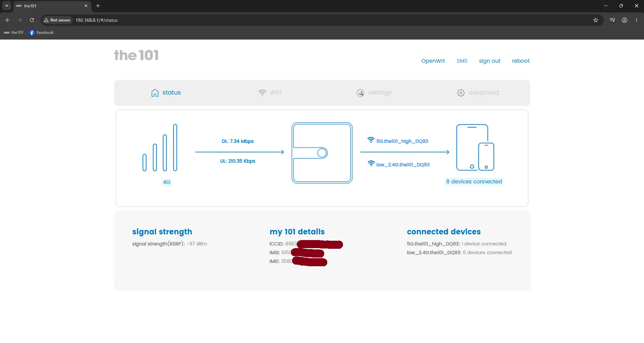Click the connected devices heading
The height and width of the screenshot is (343, 644).
444,232
